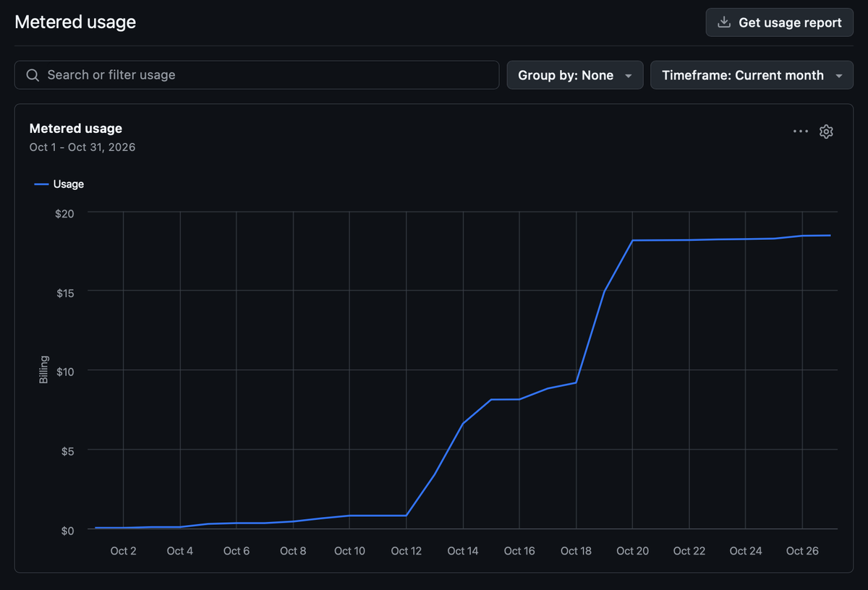
Task: Click the Oct 1 - Oct 31, 2026 date text
Action: click(82, 147)
